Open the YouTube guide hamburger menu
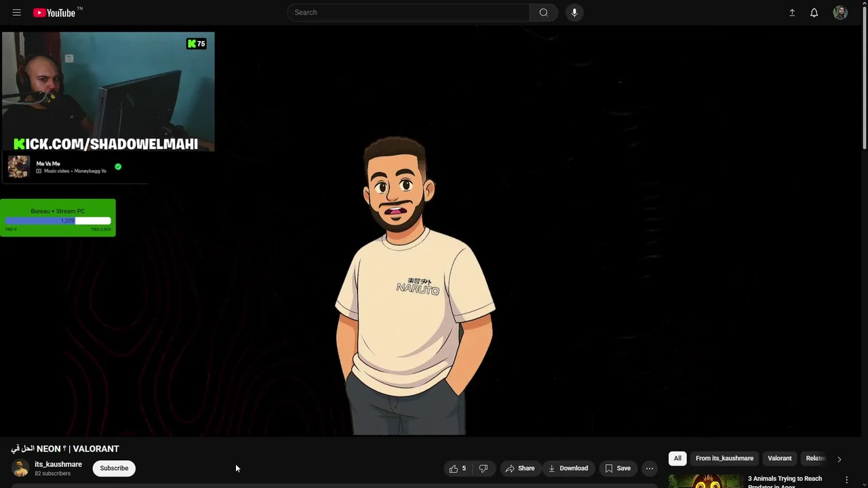The height and width of the screenshot is (488, 868). tap(17, 12)
